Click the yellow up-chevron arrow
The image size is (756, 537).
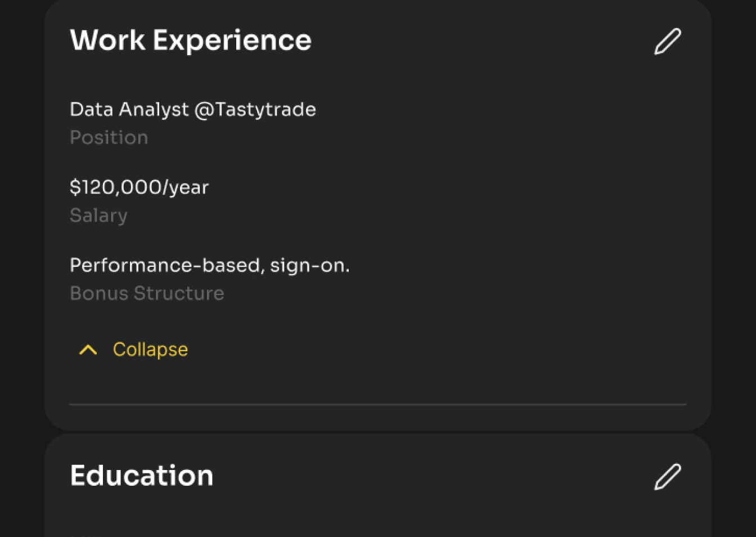click(88, 350)
